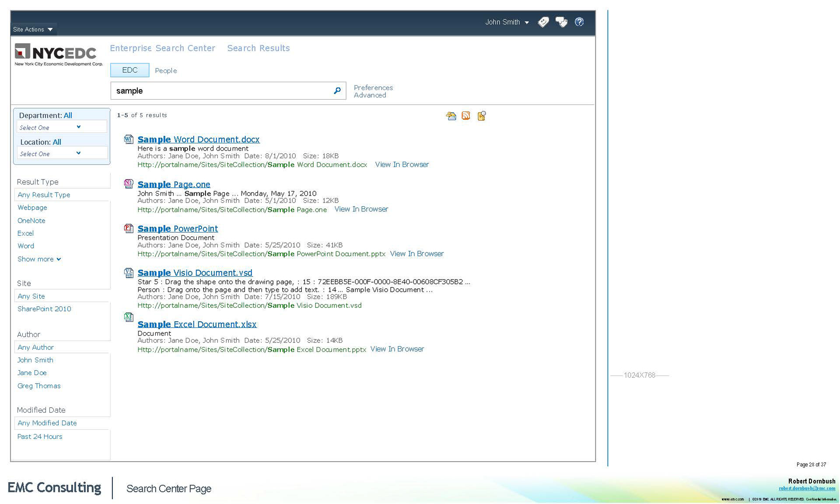Screen dimensions: 840x504
Task: Click the RSS feed icon
Action: (x=466, y=116)
